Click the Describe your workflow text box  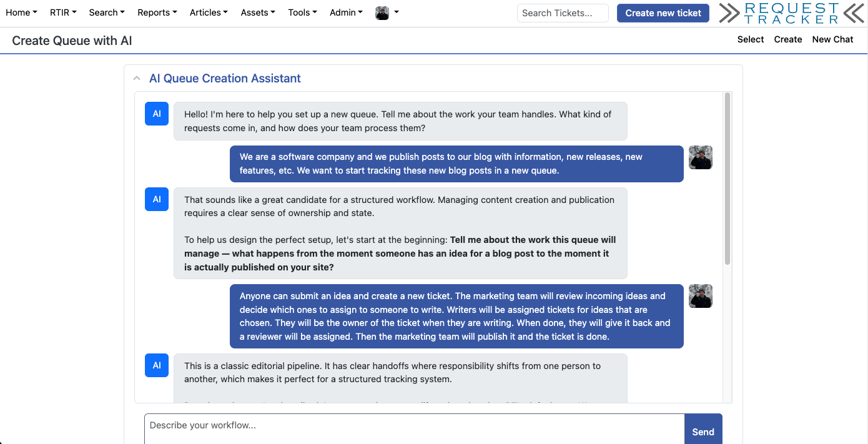click(415, 430)
